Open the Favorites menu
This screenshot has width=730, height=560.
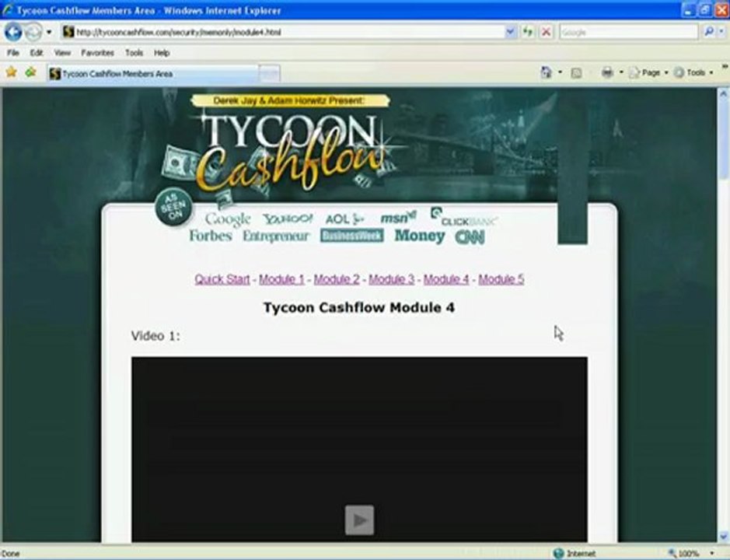tap(97, 53)
